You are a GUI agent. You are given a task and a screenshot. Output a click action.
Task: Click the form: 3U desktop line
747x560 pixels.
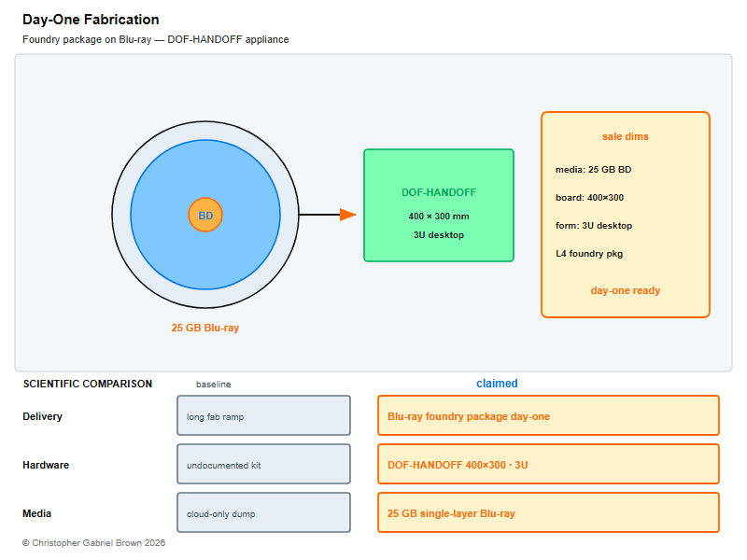coord(594,226)
